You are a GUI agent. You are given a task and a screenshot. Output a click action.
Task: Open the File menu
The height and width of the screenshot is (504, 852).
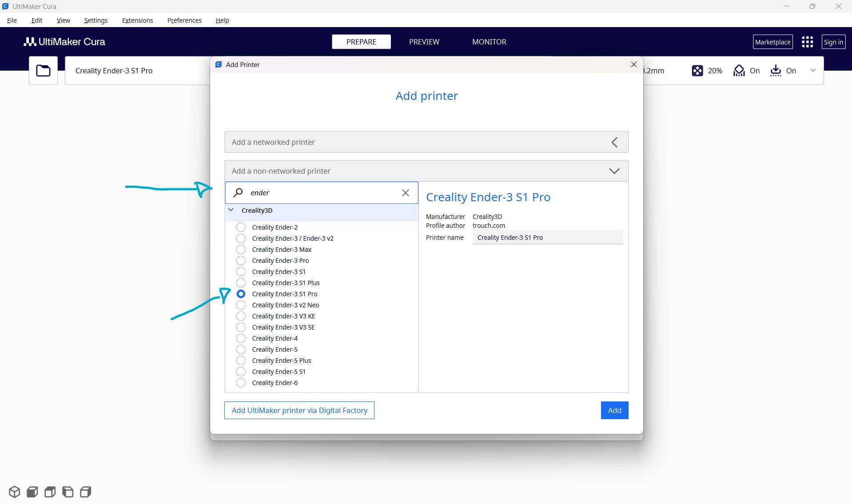pos(12,20)
